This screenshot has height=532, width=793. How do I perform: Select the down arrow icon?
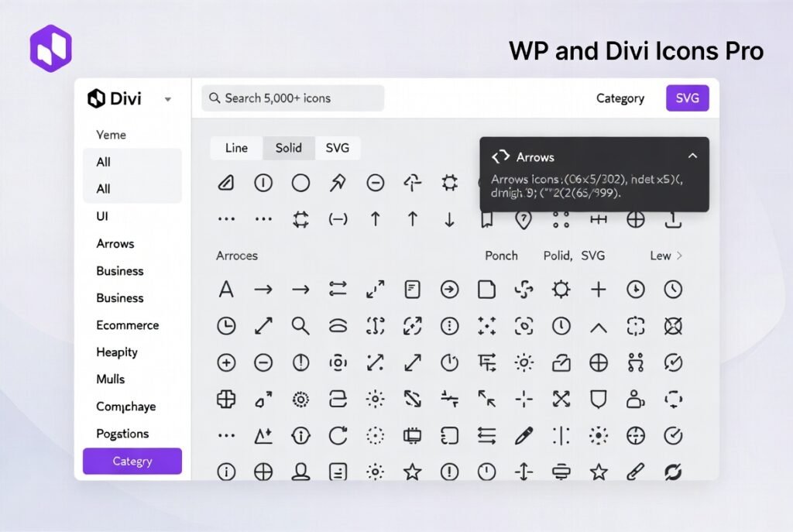pyautogui.click(x=449, y=219)
